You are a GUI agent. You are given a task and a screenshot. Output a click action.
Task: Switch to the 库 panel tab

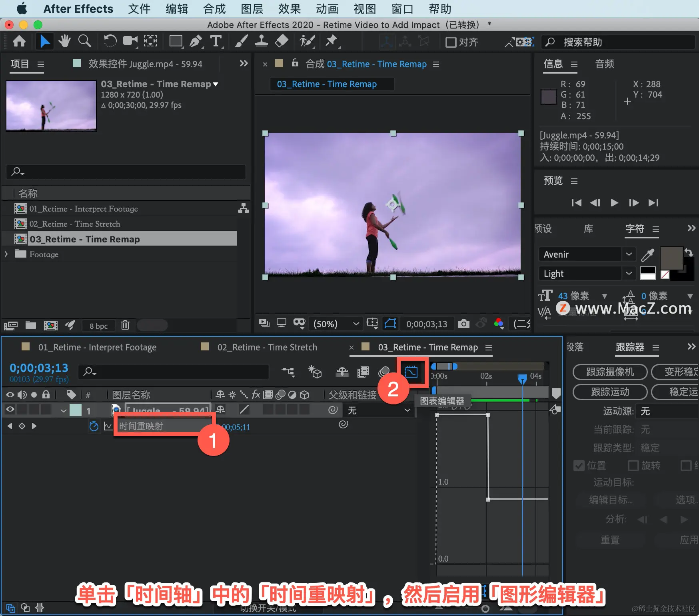[588, 229]
